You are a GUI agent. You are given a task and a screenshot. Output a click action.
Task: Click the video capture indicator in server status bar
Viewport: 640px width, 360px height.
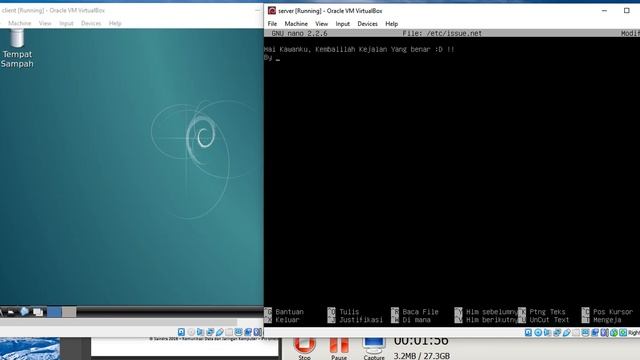595,332
